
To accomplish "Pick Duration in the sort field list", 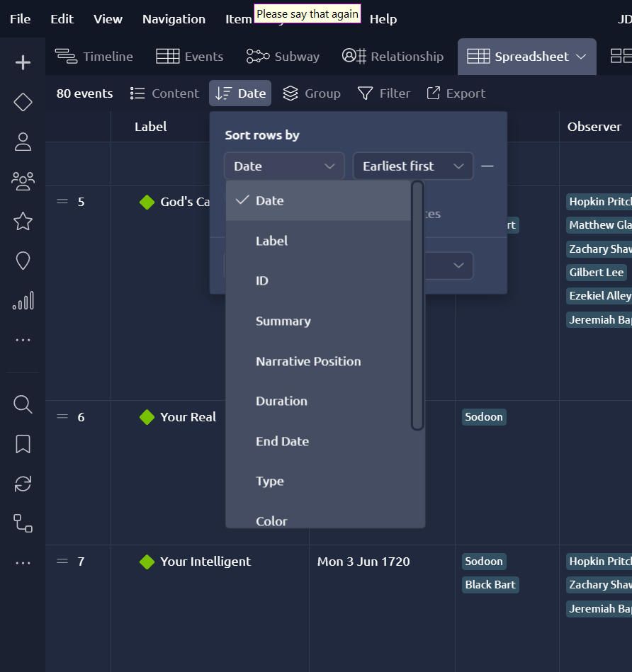I will point(281,401).
